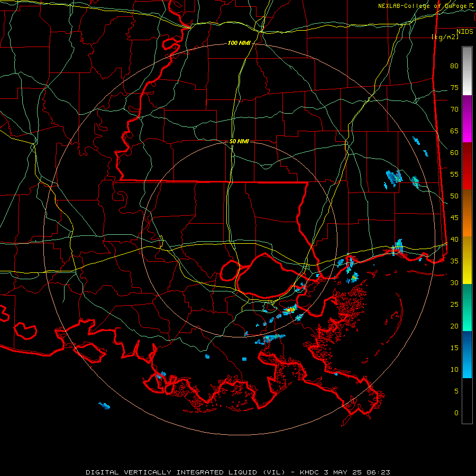Viewport: 476px width, 476px height.
Task: Click the scale value 20
Action: click(454, 326)
